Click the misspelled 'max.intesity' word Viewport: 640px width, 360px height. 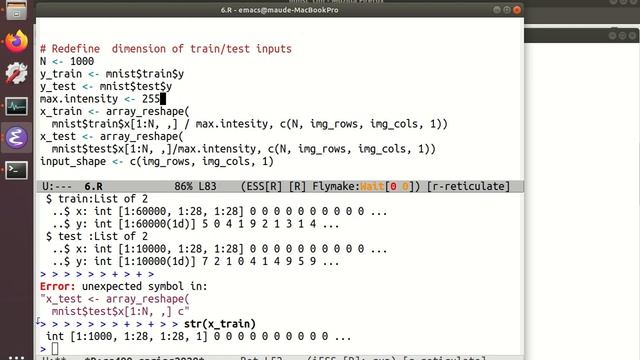[x=232, y=124]
